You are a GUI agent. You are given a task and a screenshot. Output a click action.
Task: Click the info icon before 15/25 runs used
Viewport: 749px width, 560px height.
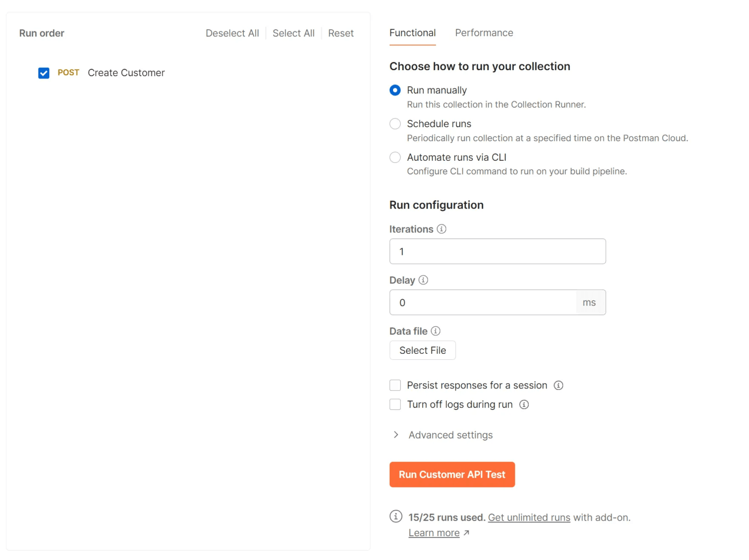[395, 516]
